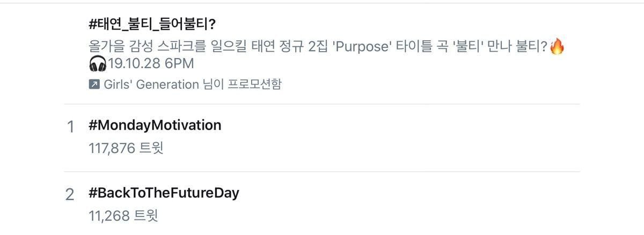The height and width of the screenshot is (235, 644).
Task: Click the fire emoji after 만나 불티?
Action: [x=558, y=47]
